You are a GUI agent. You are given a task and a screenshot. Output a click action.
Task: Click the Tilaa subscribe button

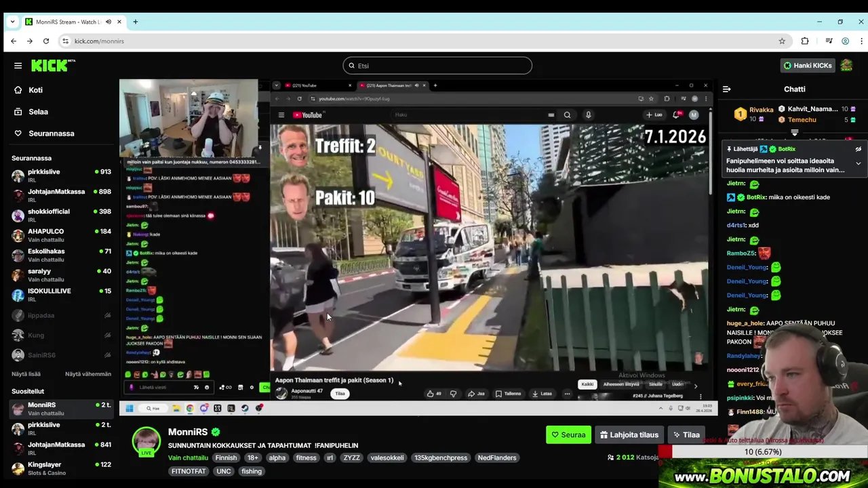click(686, 435)
